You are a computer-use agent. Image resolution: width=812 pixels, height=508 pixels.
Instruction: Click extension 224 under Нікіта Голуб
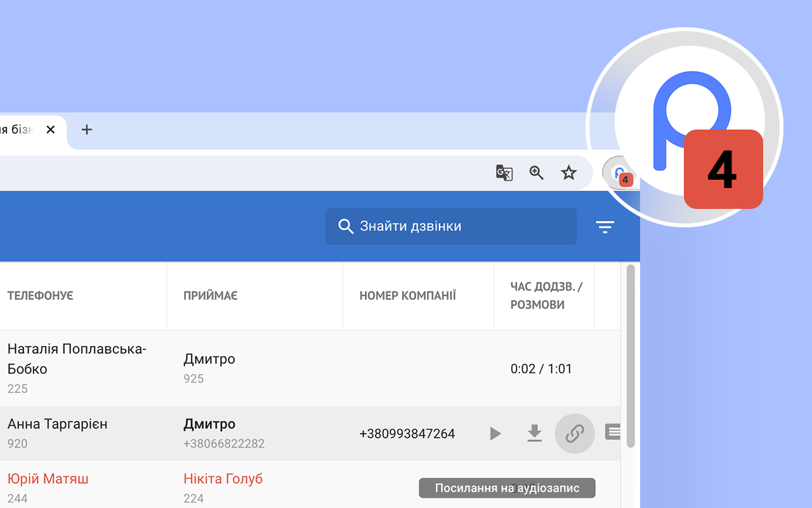(193, 498)
